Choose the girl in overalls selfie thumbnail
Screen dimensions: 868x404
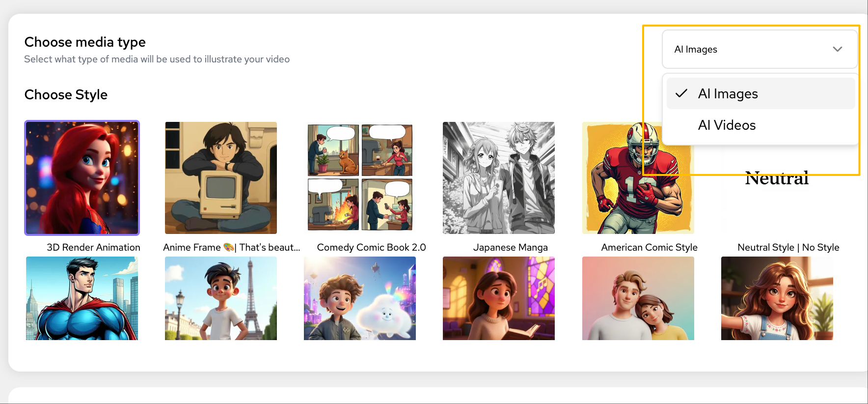(x=777, y=298)
